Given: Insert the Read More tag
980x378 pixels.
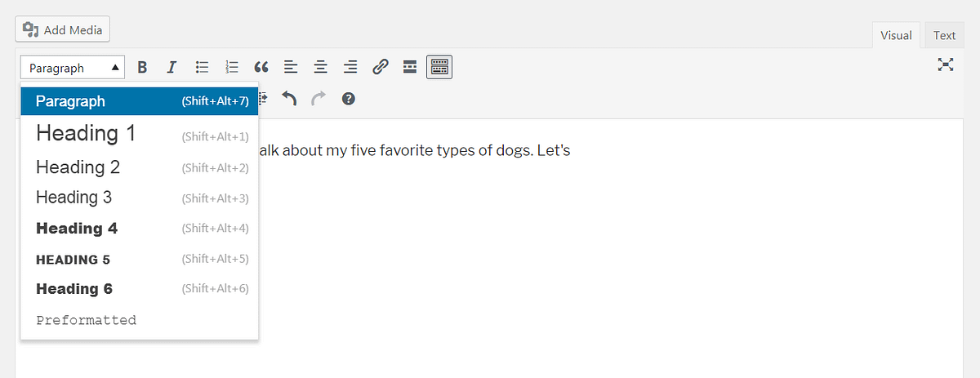Looking at the screenshot, I should pyautogui.click(x=410, y=68).
